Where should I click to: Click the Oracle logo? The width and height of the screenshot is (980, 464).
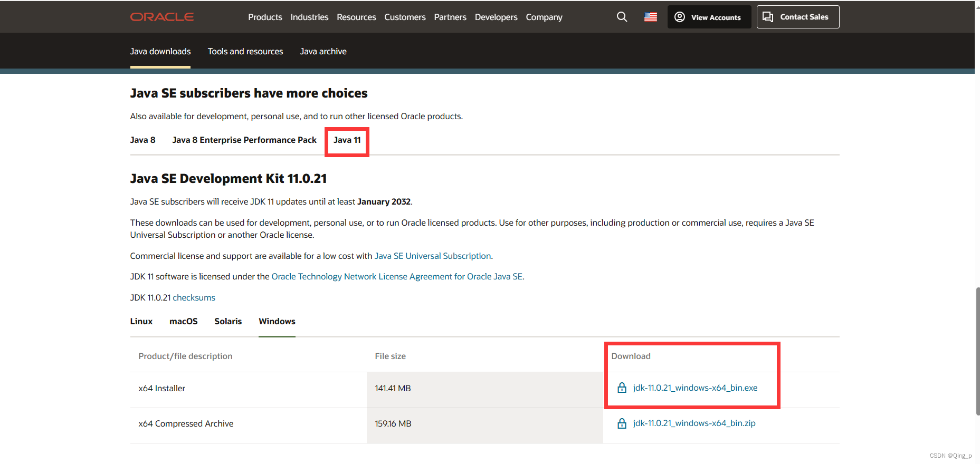[x=162, y=17]
